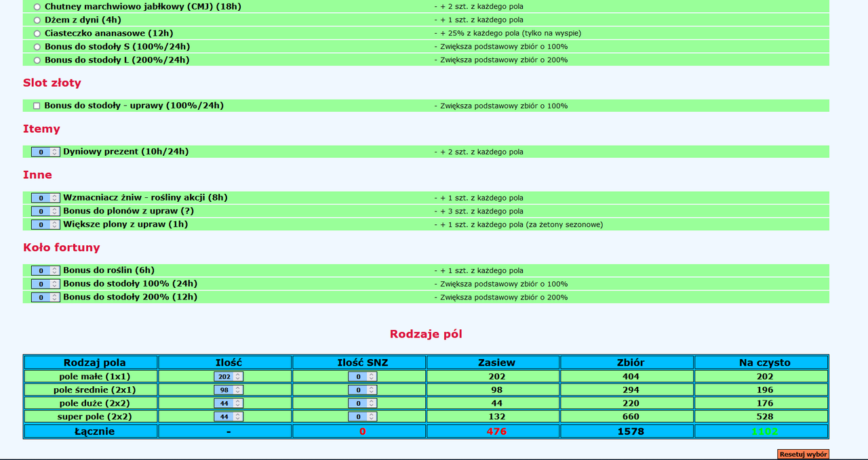This screenshot has height=460, width=868.
Task: Click Bonus do roślin (6h) quantity spinner
Action: point(45,270)
